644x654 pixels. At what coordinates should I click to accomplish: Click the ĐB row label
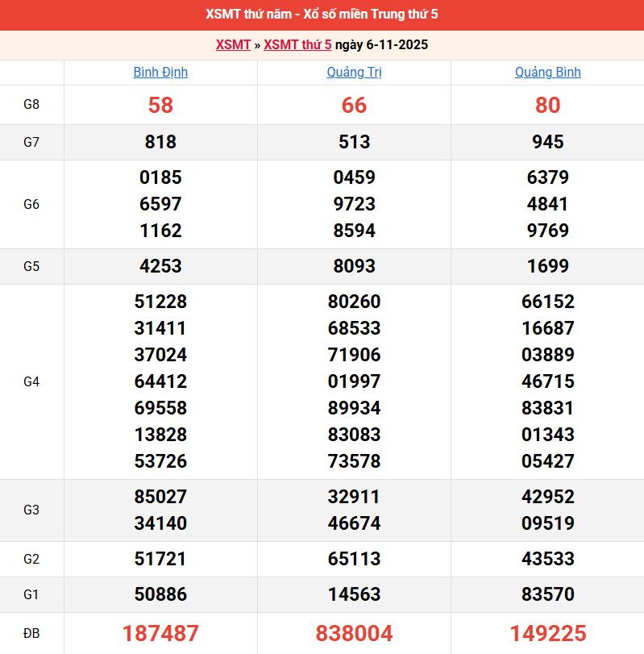click(31, 634)
